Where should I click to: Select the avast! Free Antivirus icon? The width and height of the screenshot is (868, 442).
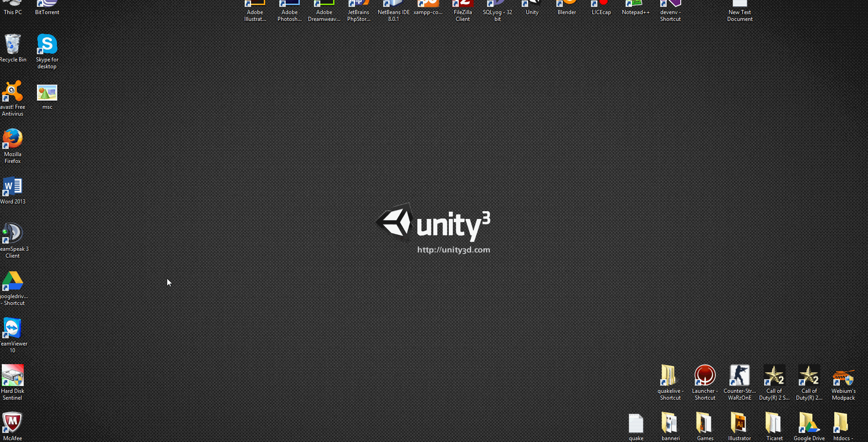(x=13, y=98)
